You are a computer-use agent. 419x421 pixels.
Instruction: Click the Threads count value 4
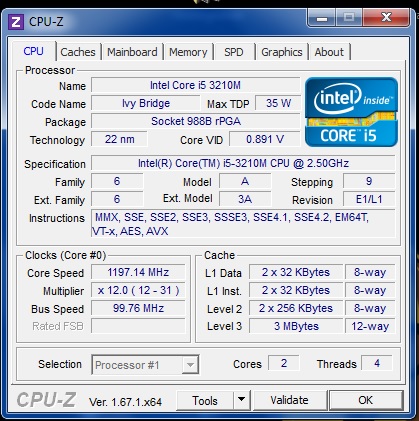pyautogui.click(x=377, y=363)
